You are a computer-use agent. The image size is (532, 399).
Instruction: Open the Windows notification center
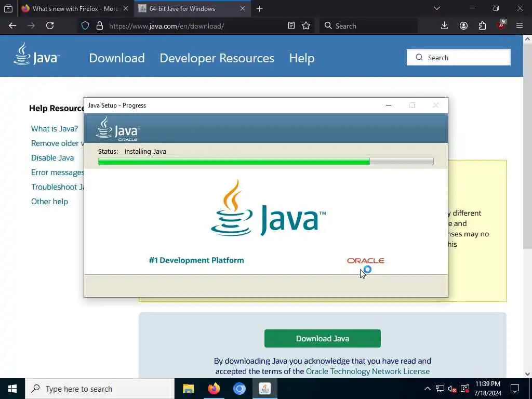pos(515,389)
